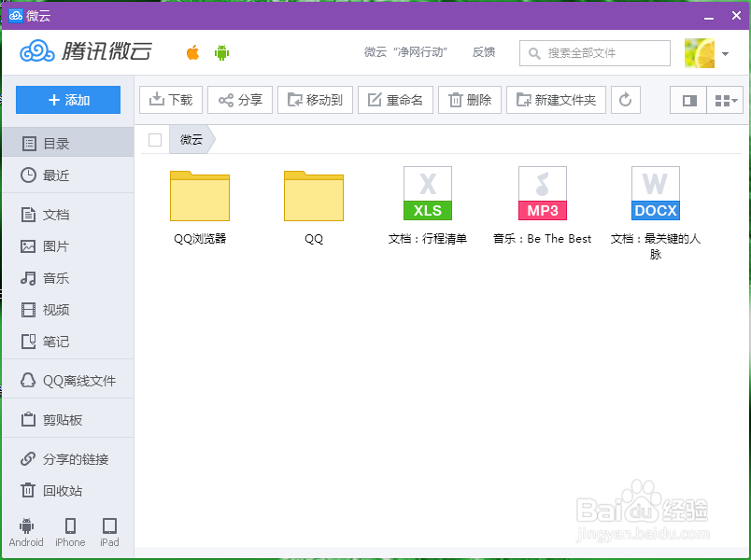This screenshot has height=560, width=751.
Task: Tick the select-all checkbox beside 微云
Action: 155,140
